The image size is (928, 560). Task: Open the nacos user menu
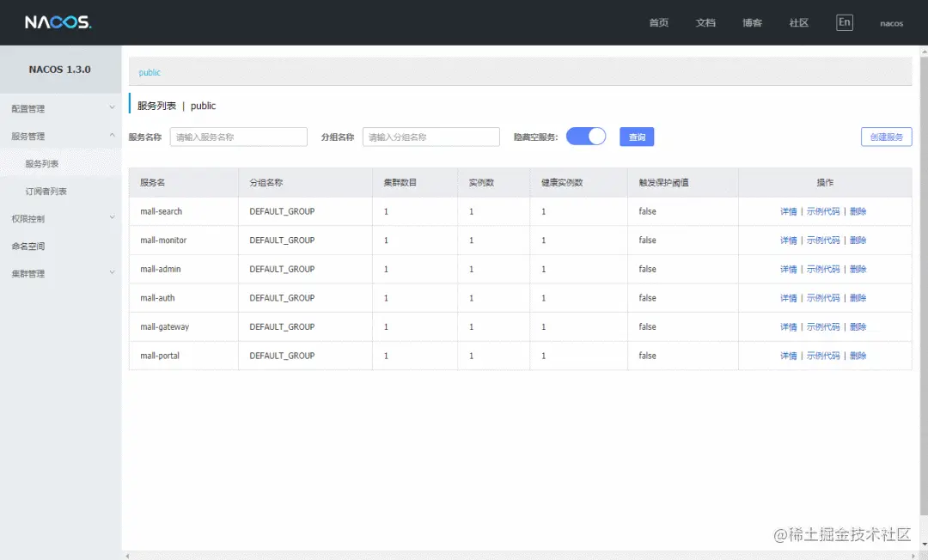tap(891, 24)
